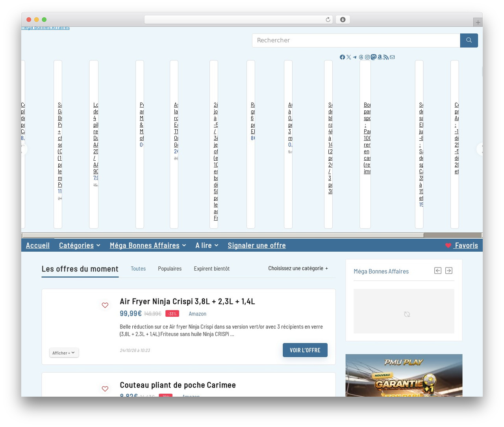The width and height of the screenshot is (504, 427).
Task: Favorite the Couteau pliant de poche offer
Action: 105,389
